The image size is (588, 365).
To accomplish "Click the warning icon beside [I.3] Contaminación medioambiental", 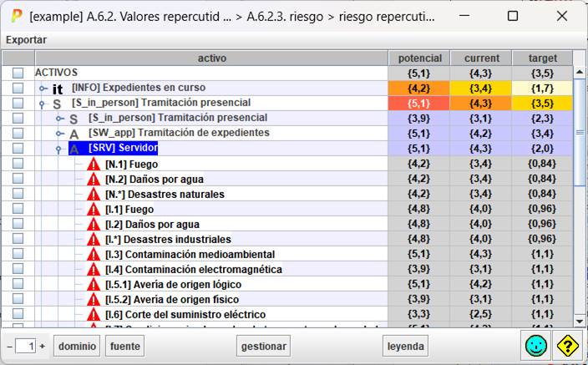I will coord(94,254).
